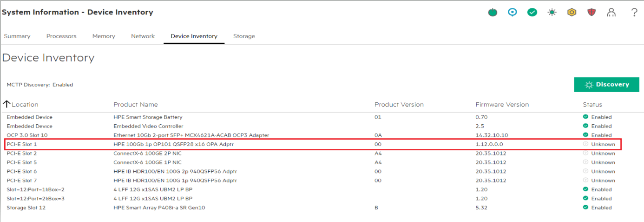Click the Status column header

click(592, 105)
